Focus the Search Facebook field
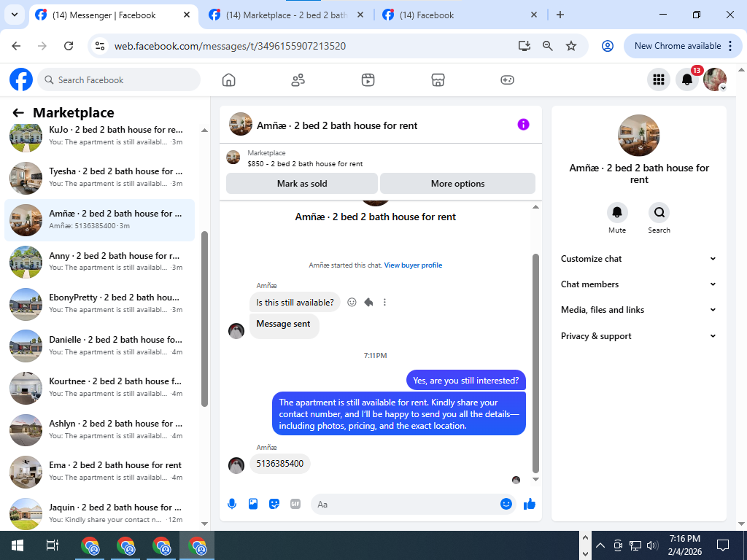The width and height of the screenshot is (747, 560). 119,79
